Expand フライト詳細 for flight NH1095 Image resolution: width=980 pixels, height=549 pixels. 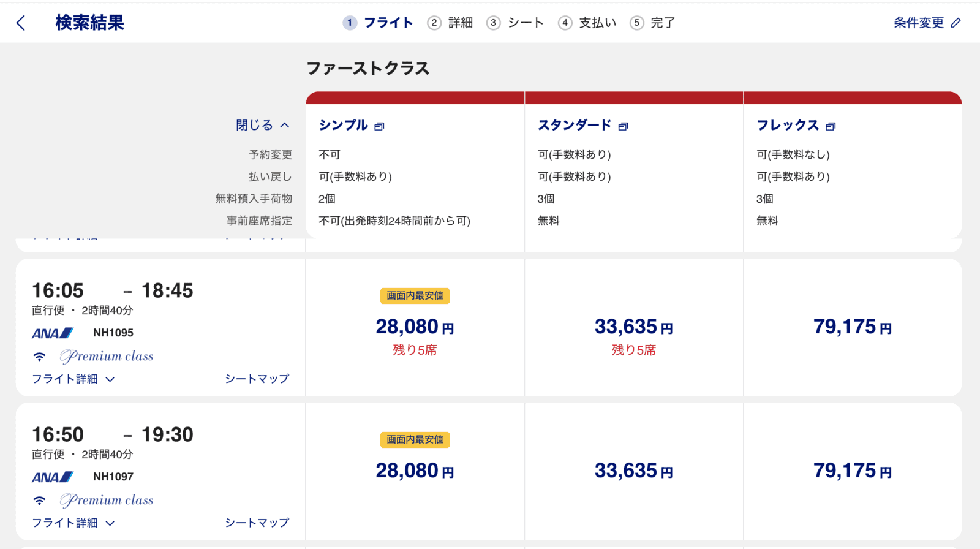click(73, 379)
